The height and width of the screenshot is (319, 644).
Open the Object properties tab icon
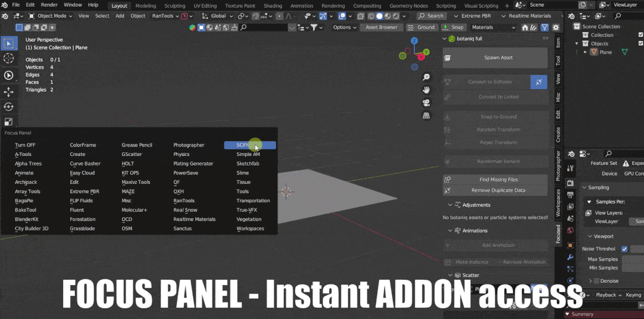click(570, 245)
